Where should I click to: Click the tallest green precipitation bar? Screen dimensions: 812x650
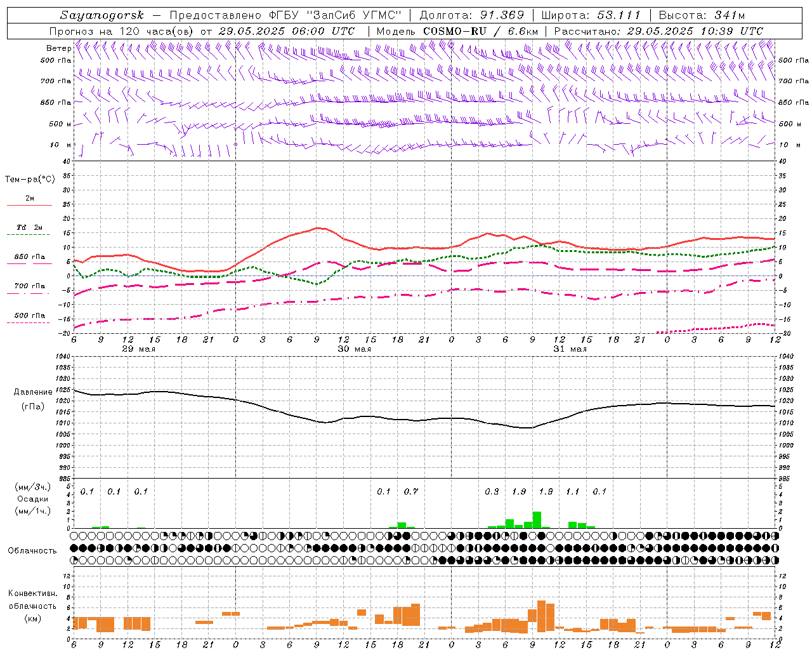(537, 520)
